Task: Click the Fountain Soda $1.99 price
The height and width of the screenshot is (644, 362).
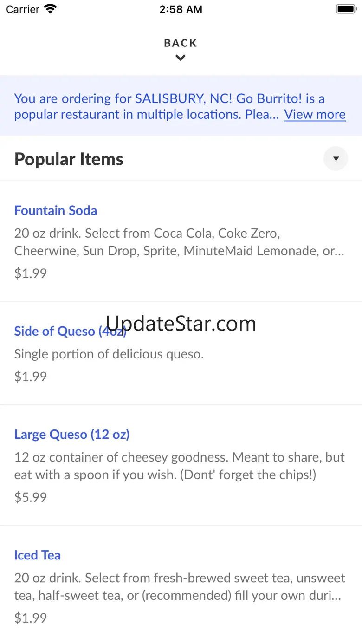Action: click(31, 273)
